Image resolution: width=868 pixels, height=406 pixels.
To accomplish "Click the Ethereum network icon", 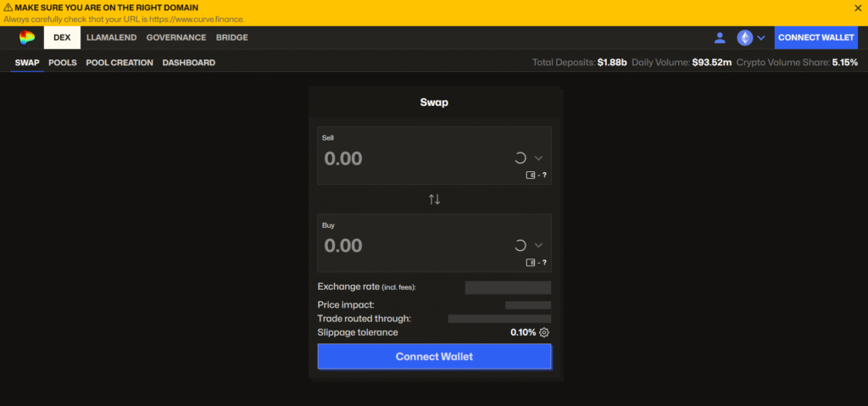I will (745, 37).
